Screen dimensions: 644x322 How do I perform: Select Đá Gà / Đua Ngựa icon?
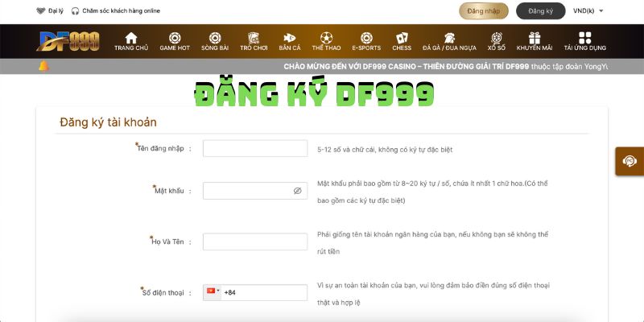click(449, 38)
